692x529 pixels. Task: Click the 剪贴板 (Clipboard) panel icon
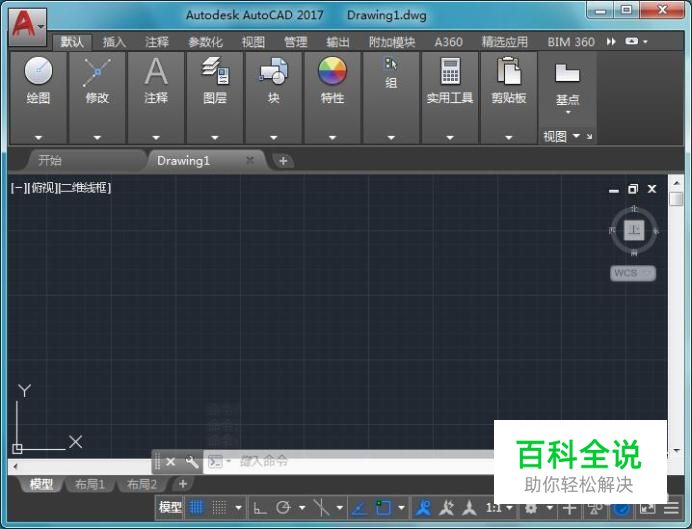pos(509,72)
